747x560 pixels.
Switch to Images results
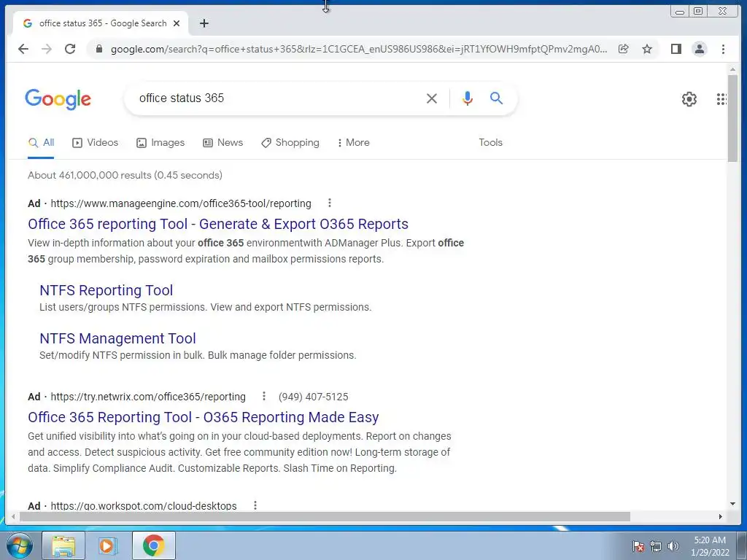160,142
